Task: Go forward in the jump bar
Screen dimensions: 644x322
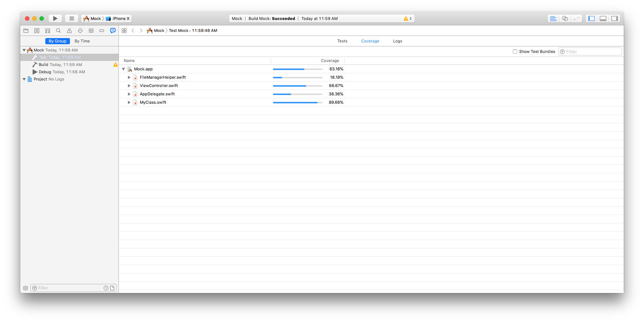Action: pyautogui.click(x=141, y=31)
